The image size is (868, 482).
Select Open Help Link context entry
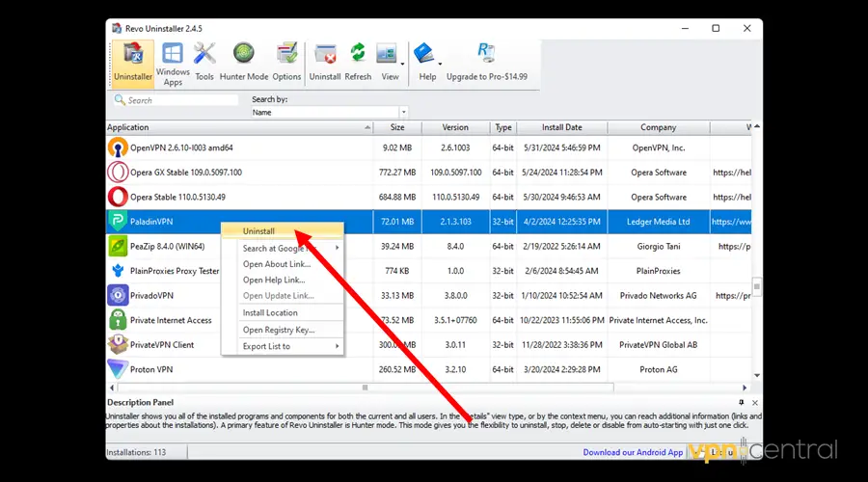point(283,280)
